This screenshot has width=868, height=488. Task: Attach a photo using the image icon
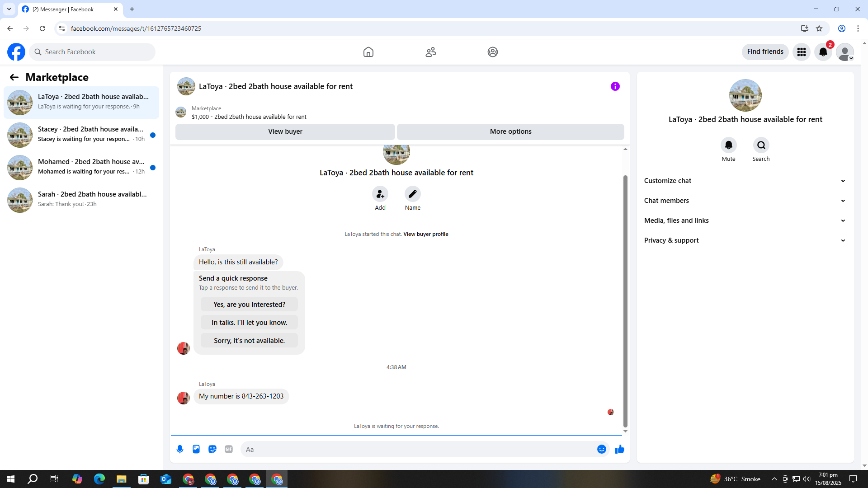(196, 449)
